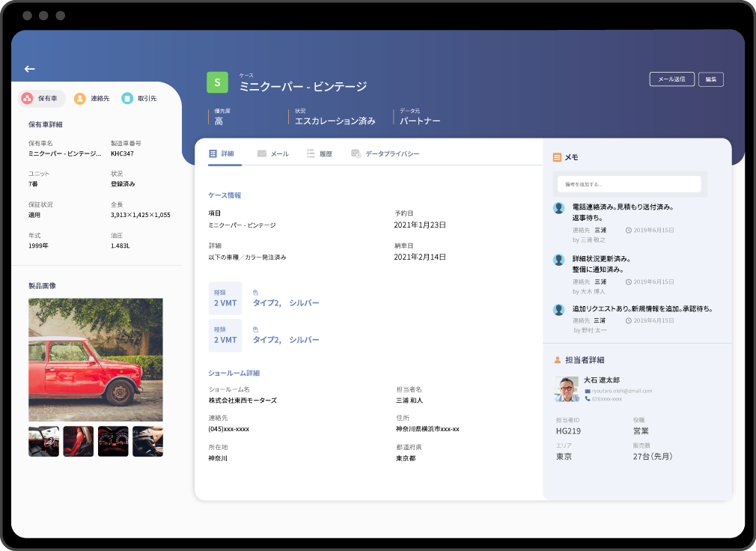The image size is (756, 551).
Task: Click the 油圧 value 1.483L
Action: point(120,246)
